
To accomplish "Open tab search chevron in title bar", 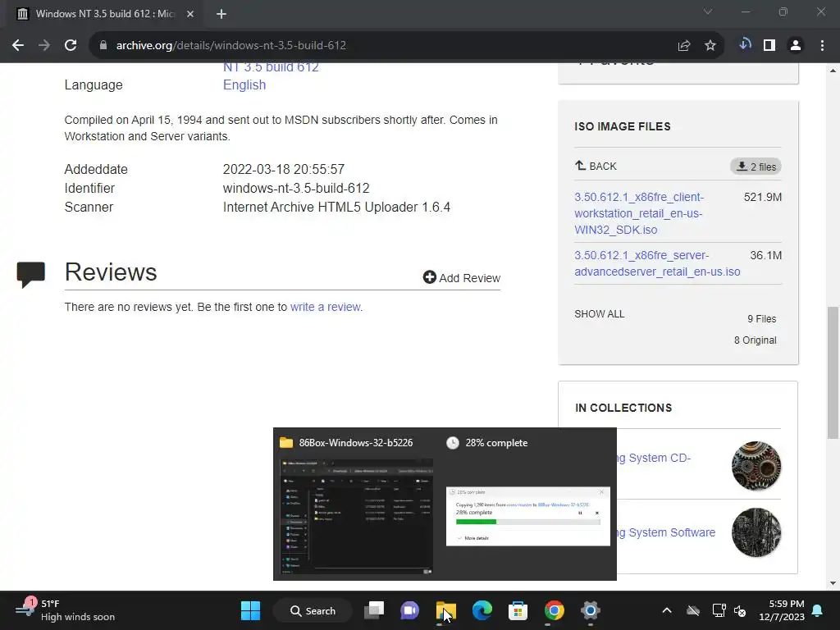I will (708, 11).
